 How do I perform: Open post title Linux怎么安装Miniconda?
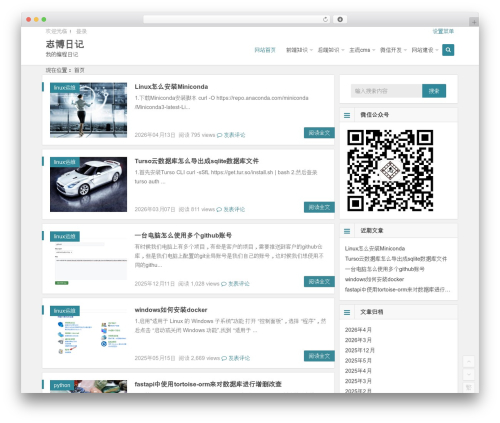click(x=171, y=87)
